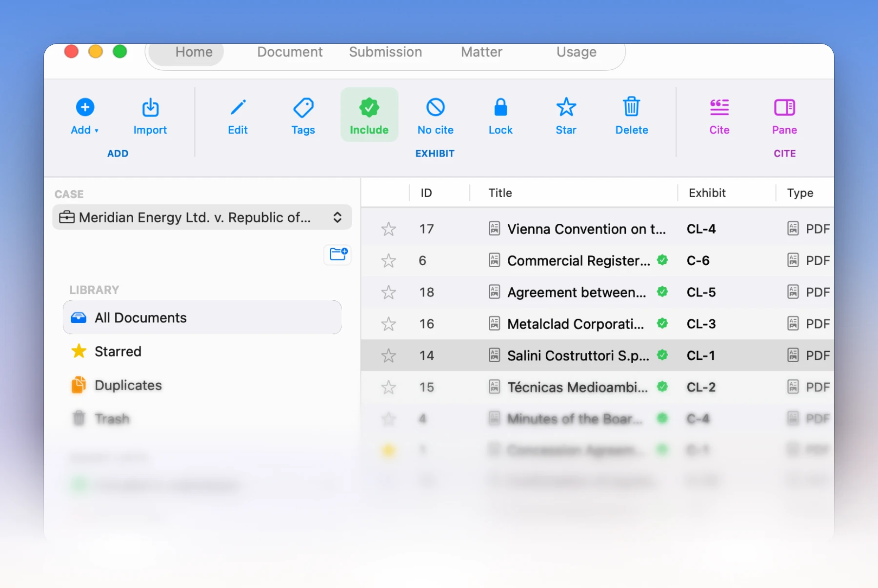Open the Add dropdown arrow
Viewport: 878px width, 588px height.
pos(97,131)
